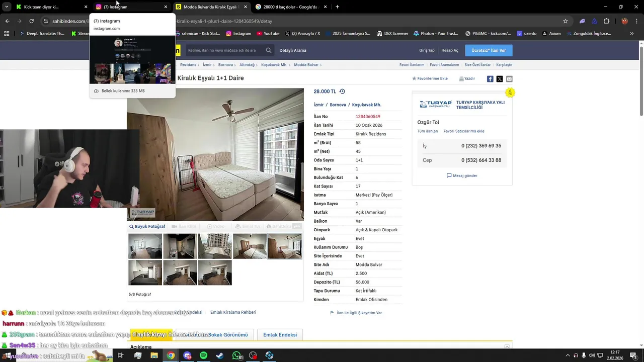Click the Cep phone number 0 (532) 664 33 88
The image size is (644, 362).
(x=481, y=160)
